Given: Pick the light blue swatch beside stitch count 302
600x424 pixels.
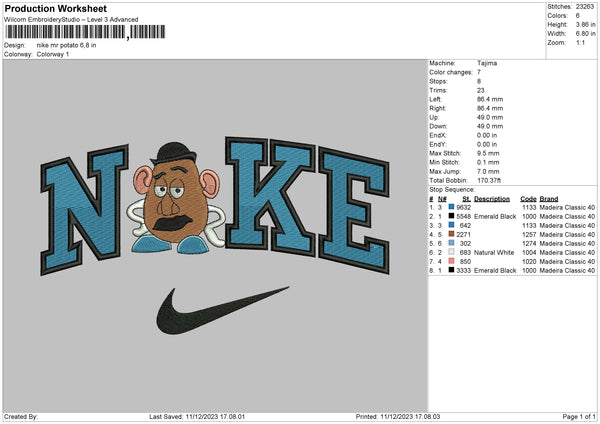Looking at the screenshot, I should (x=452, y=243).
